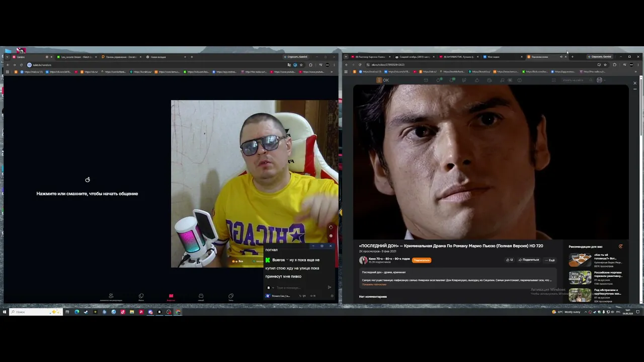Open a new tab in right browser
Screen dimensions: 644x362
(x=572, y=57)
